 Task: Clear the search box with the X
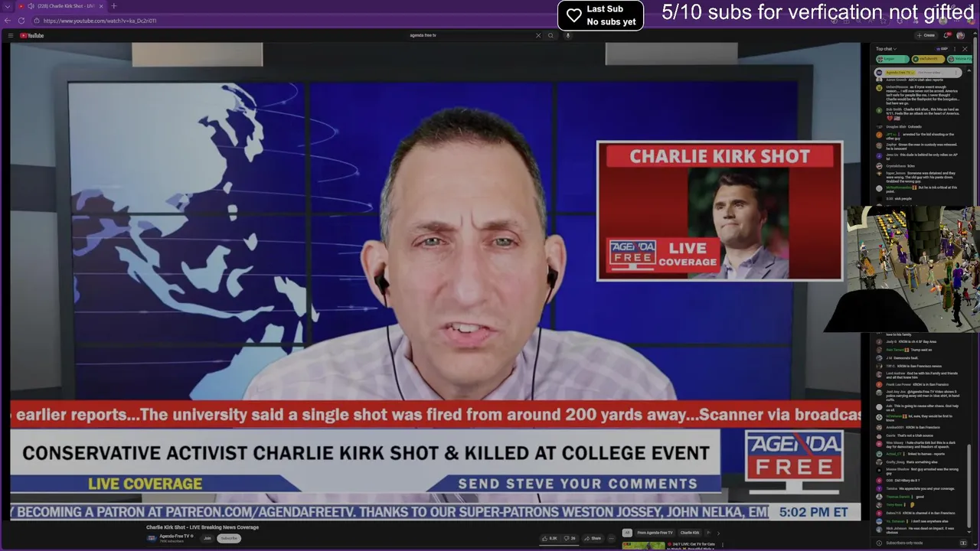(x=538, y=35)
